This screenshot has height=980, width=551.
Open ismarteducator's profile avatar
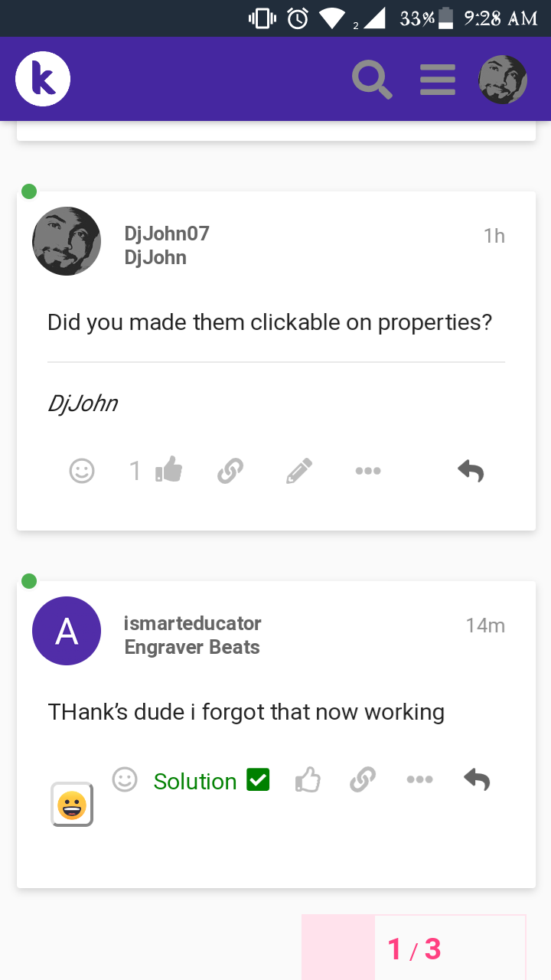tap(67, 631)
